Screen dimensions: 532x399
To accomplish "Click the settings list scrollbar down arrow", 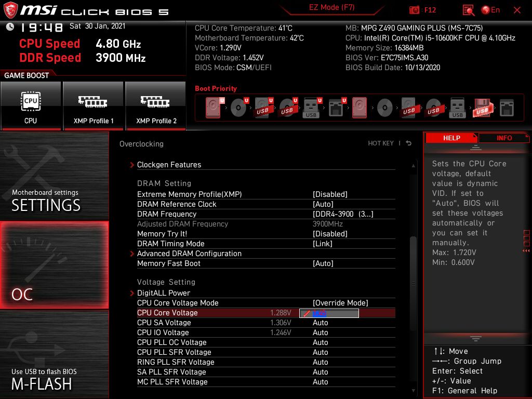I will pos(413,391).
